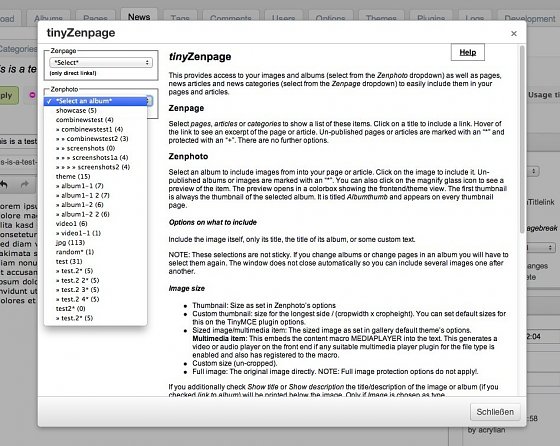Viewport: 560px width, 446px height.
Task: Switch to the News tab in background
Action: [x=139, y=16]
